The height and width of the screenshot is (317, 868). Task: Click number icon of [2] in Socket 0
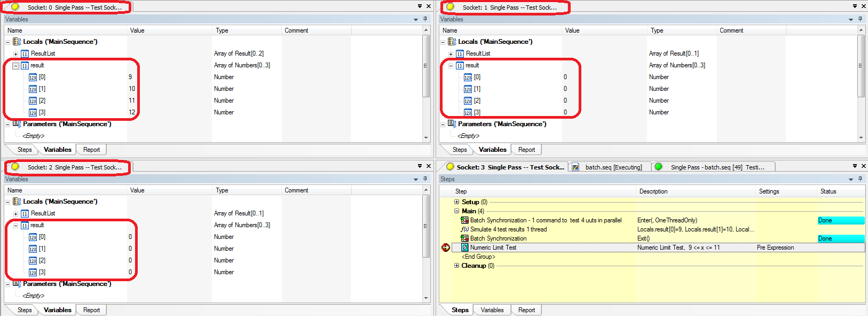33,101
